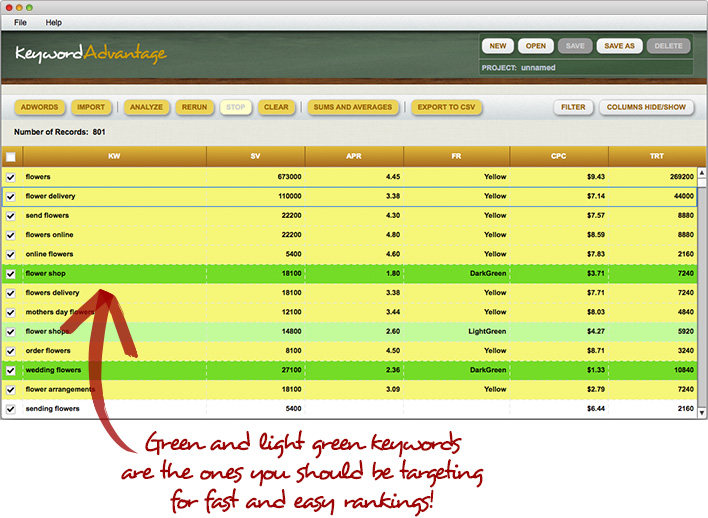Open the File menu
This screenshot has height=518, width=708.
(20, 22)
